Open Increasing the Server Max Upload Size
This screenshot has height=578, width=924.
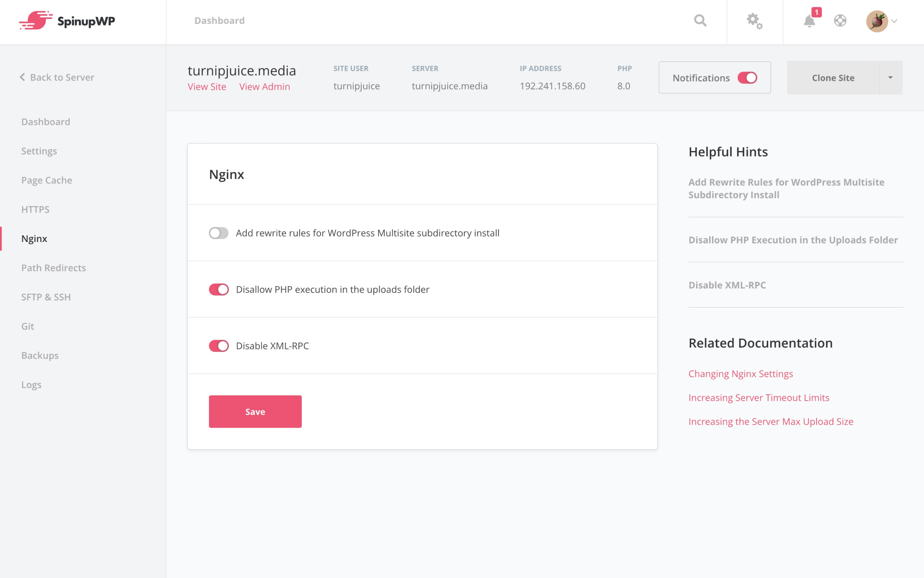click(x=771, y=422)
